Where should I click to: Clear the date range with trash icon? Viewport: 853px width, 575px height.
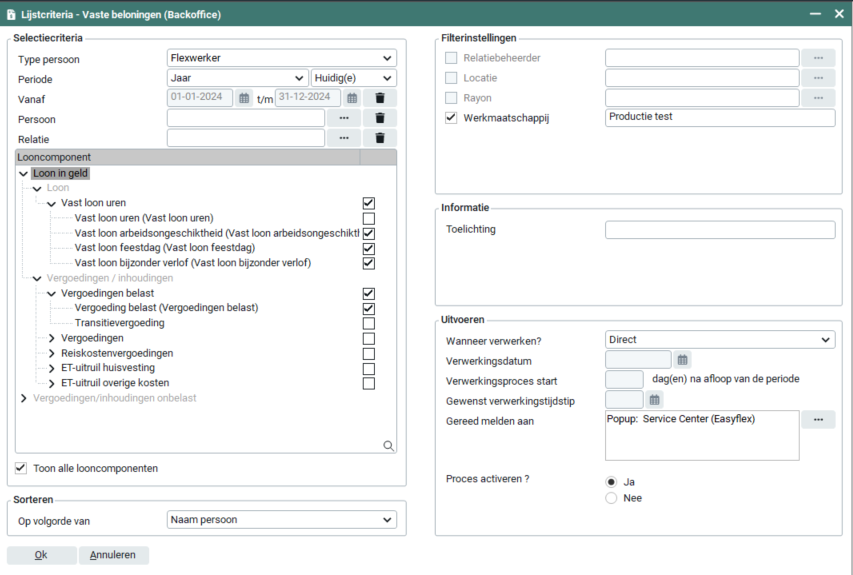pos(380,98)
